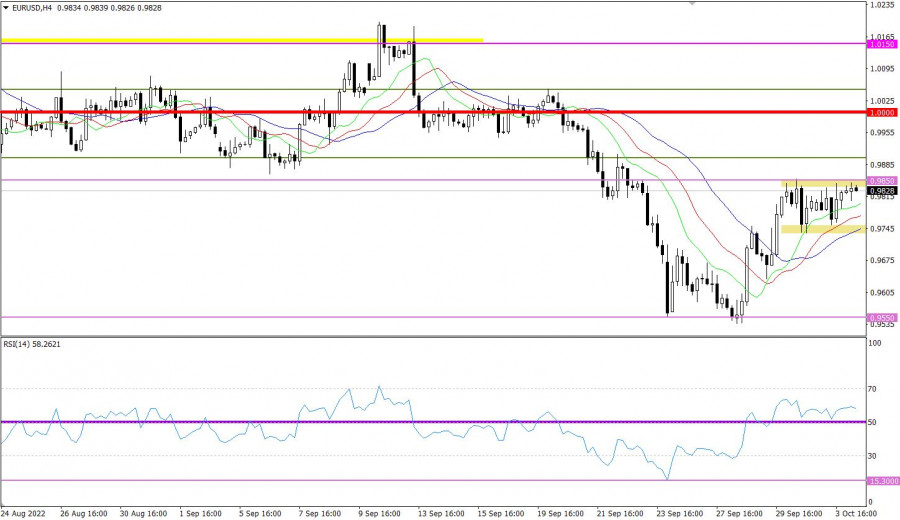This screenshot has width=900, height=520.
Task: Click the gray chart shift triangle marker
Action: 690,4
